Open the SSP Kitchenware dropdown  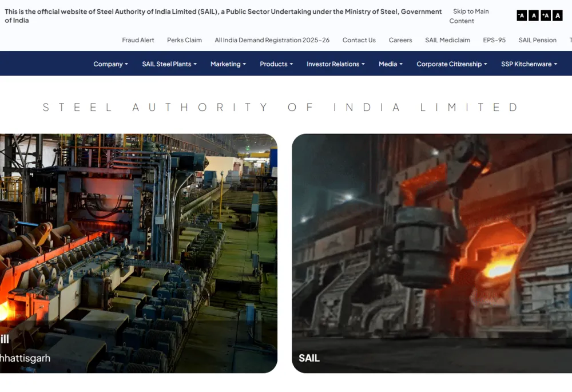(529, 64)
